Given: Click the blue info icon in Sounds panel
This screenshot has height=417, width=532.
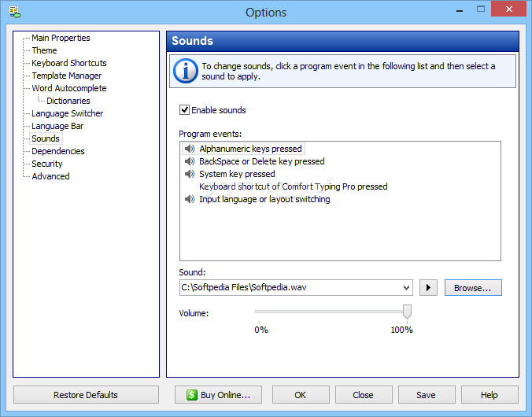Looking at the screenshot, I should (x=186, y=71).
